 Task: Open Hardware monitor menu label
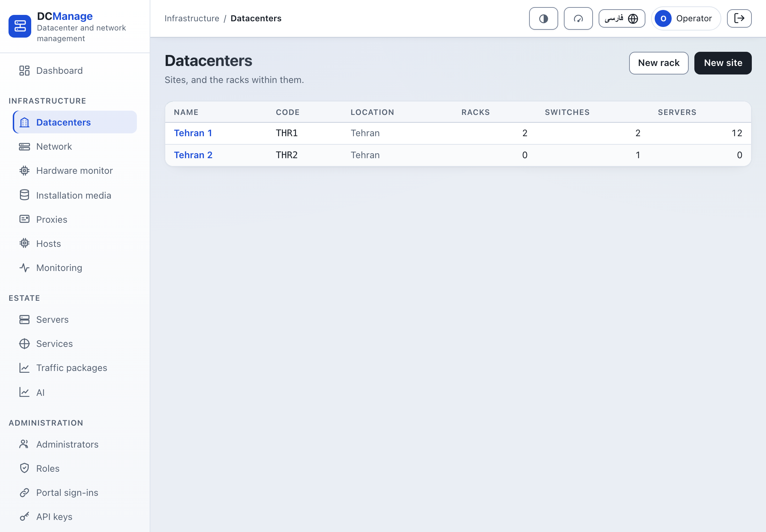point(74,171)
